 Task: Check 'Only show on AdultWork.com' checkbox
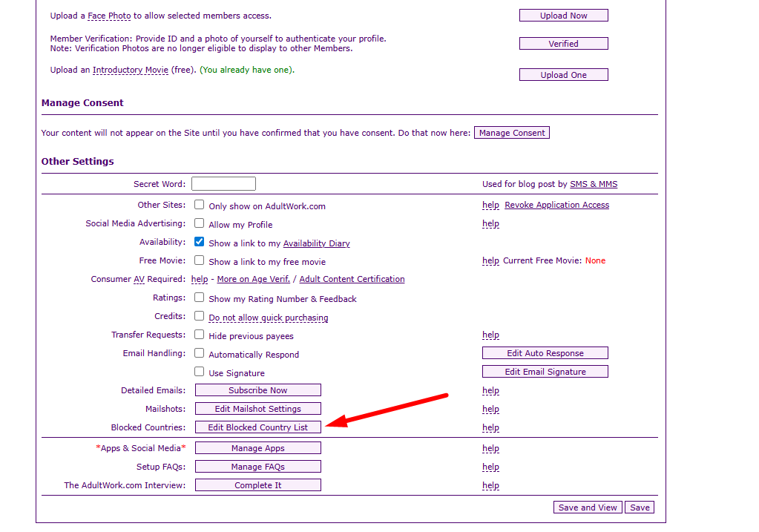pyautogui.click(x=199, y=205)
